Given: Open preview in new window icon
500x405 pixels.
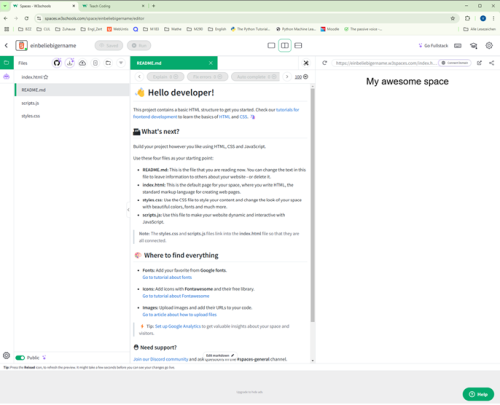Looking at the screenshot, I should tap(479, 63).
